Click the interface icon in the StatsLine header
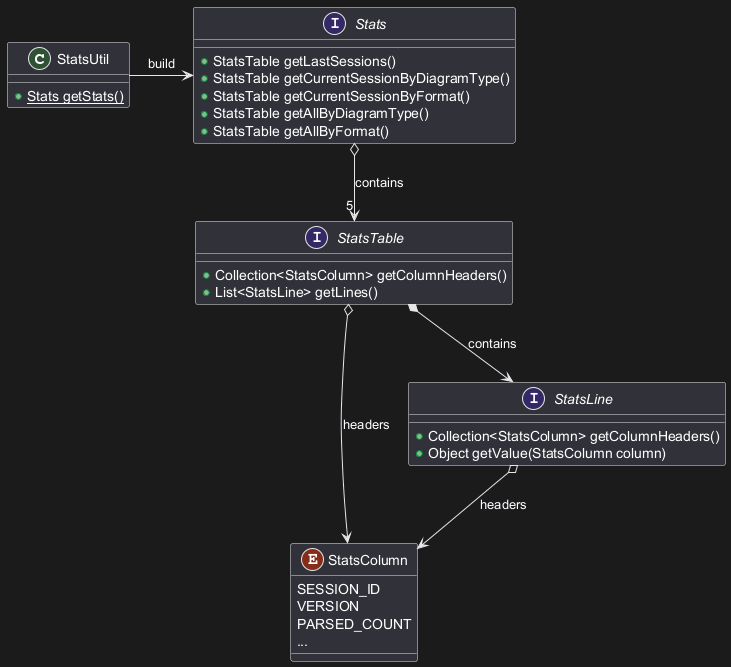 tap(533, 399)
